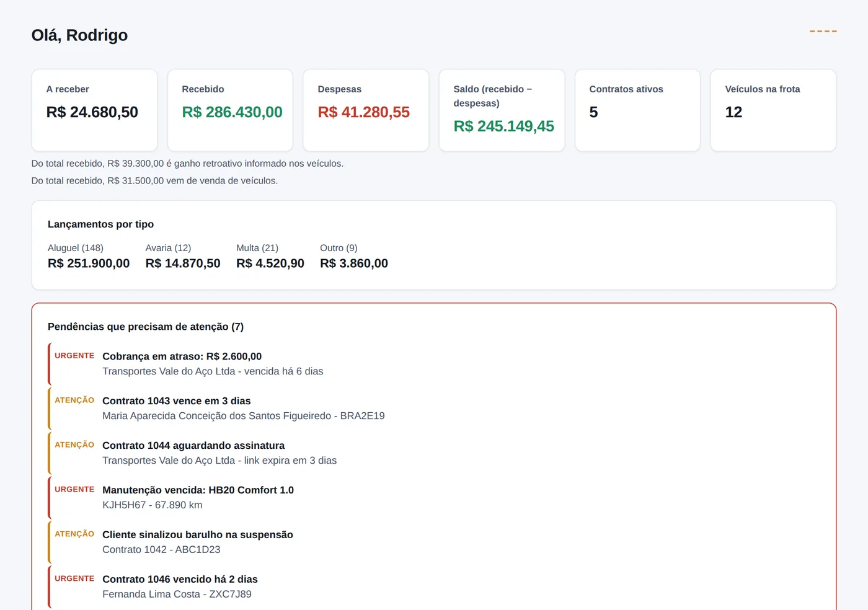Open the Despesas R$ 41.280,55 card

(366, 110)
